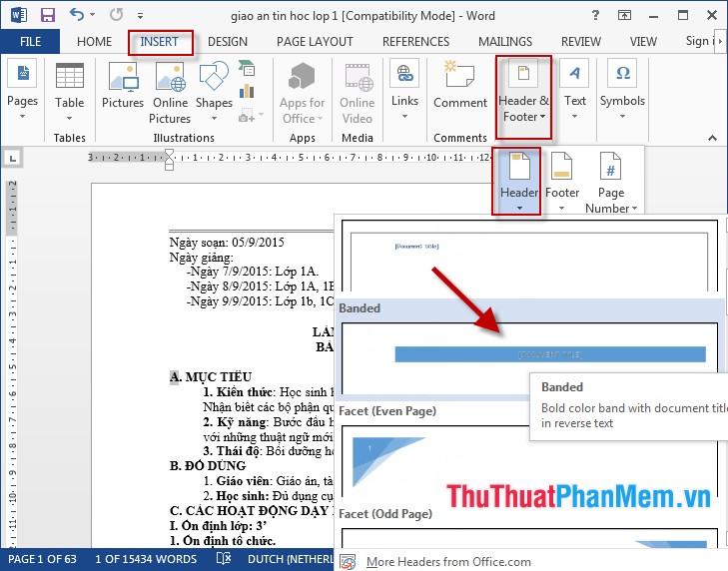Open the Footer dropdown arrow
Image resolution: width=728 pixels, height=571 pixels.
tap(562, 209)
